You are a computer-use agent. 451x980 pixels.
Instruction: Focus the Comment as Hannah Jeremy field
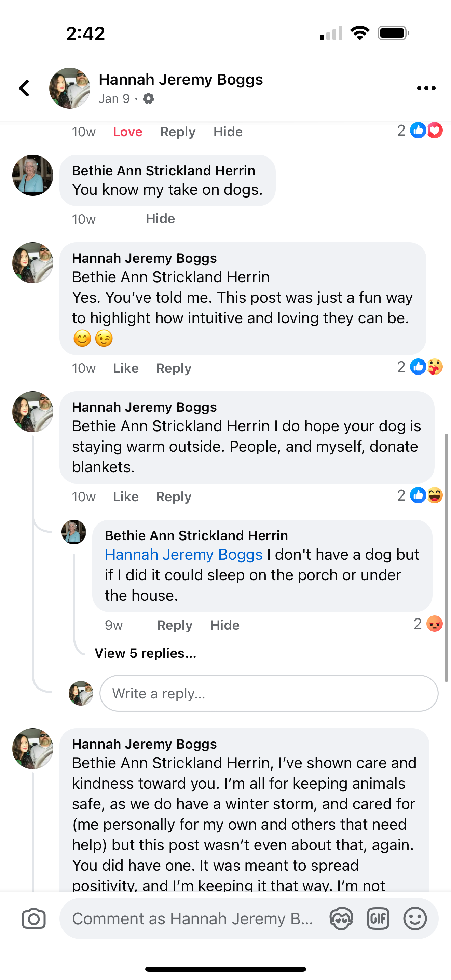192,919
